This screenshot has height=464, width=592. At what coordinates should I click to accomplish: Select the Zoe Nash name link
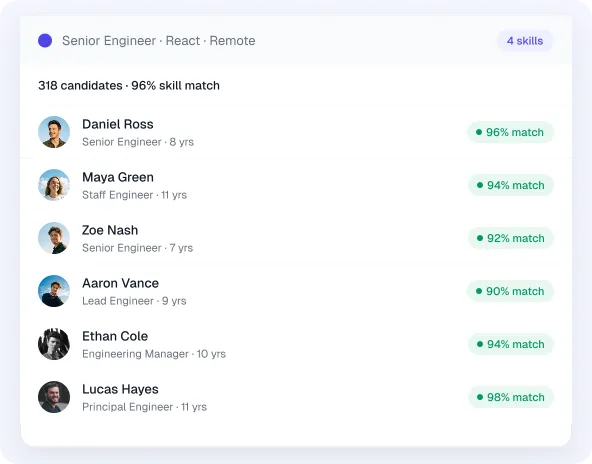tap(110, 230)
